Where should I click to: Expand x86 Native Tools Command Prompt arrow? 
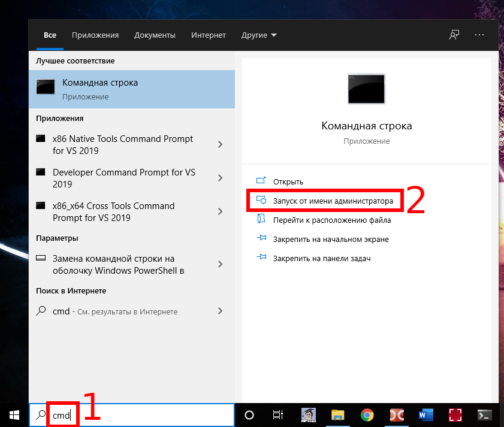(220, 144)
